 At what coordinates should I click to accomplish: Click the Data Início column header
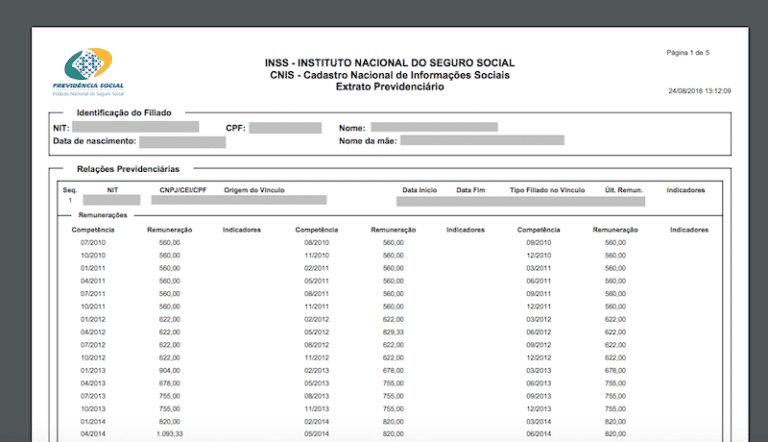[x=419, y=190]
